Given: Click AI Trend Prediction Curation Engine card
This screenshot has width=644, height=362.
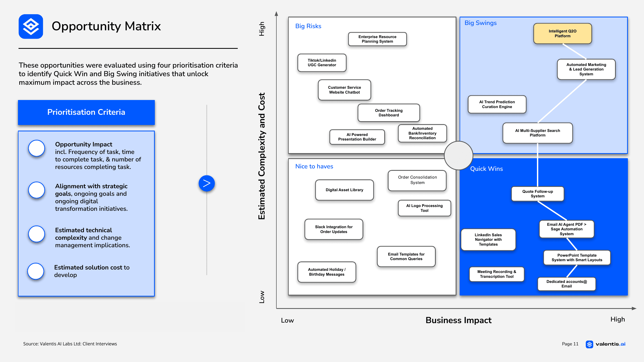Looking at the screenshot, I should tap(497, 104).
